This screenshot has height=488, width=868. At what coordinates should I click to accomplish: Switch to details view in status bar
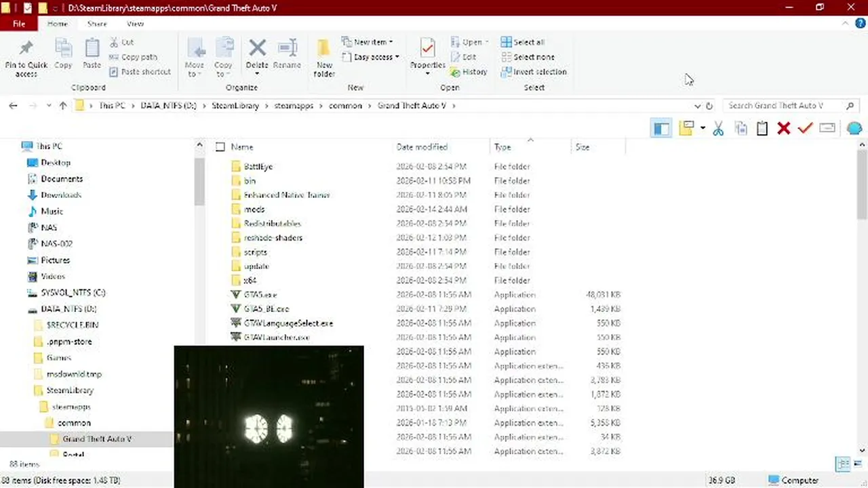pos(843,464)
